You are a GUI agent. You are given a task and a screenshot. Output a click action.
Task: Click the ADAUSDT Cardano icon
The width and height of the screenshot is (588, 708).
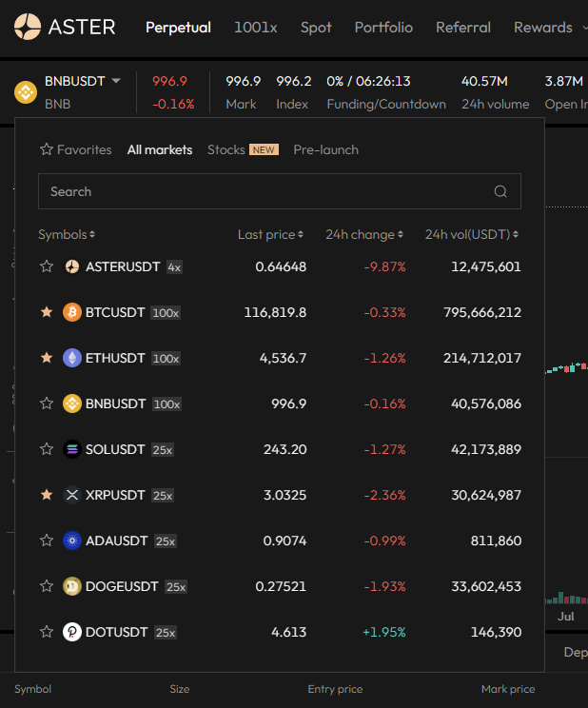click(x=71, y=541)
